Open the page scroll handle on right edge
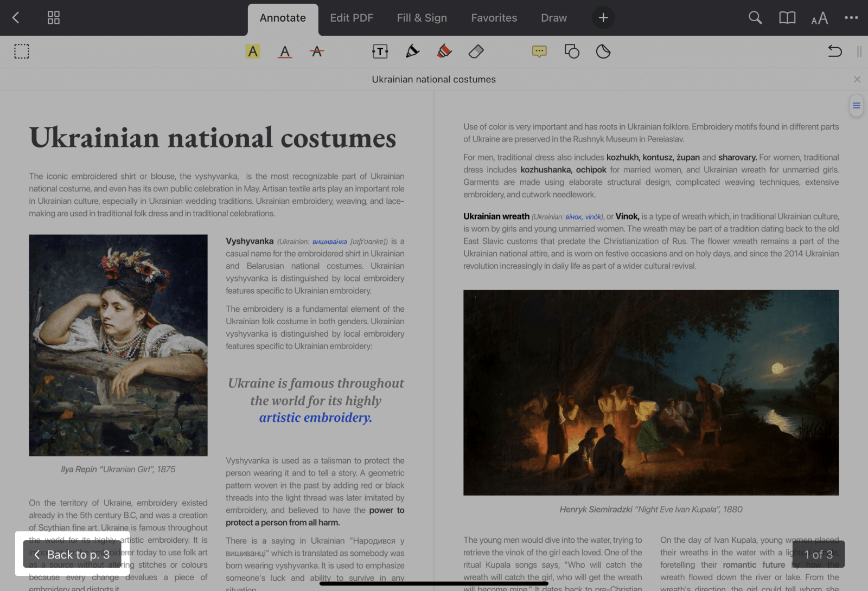The image size is (868, 591). click(x=856, y=106)
